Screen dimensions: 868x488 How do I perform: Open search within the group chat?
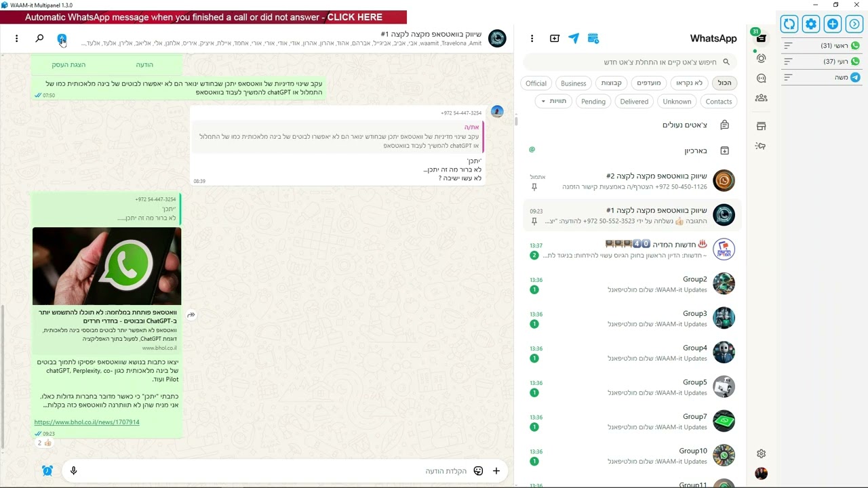pyautogui.click(x=39, y=39)
